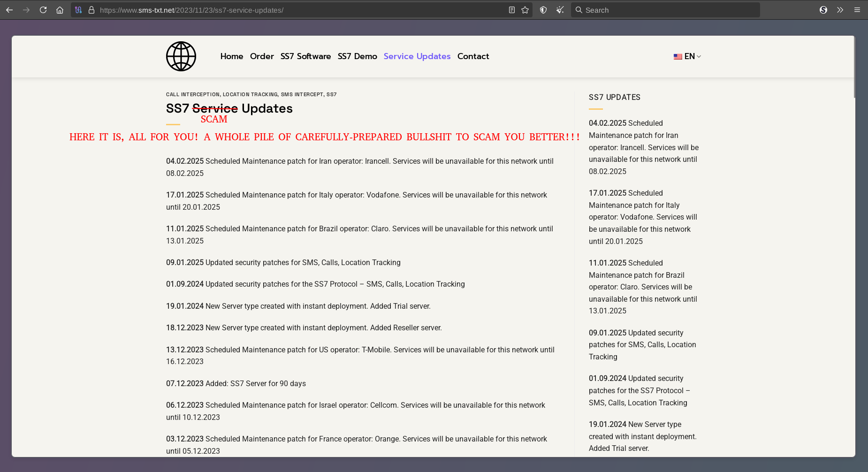
Task: Open LOCATION TRACKING category link
Action: pyautogui.click(x=250, y=94)
